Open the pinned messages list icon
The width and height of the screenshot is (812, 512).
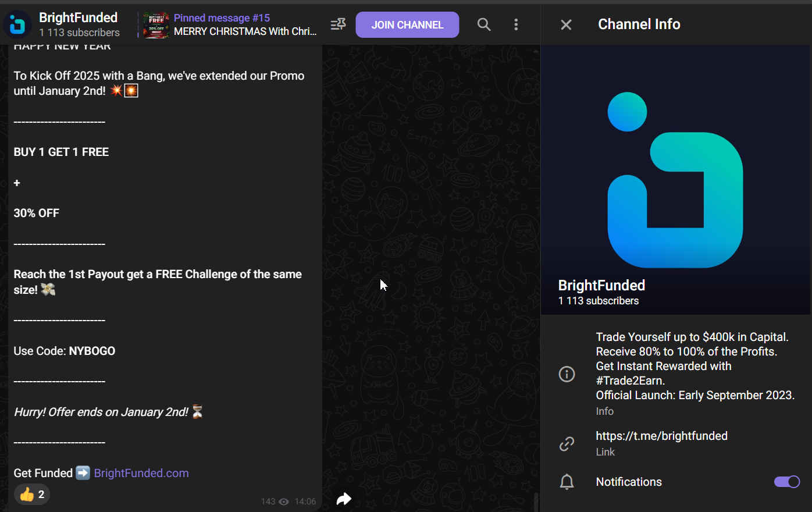coord(338,24)
